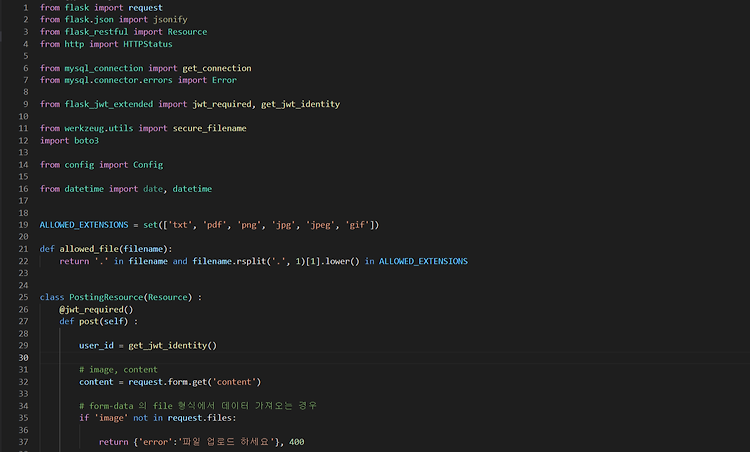The height and width of the screenshot is (452, 750).
Task: Click "post" method name on line 27
Action: pyautogui.click(x=89, y=321)
